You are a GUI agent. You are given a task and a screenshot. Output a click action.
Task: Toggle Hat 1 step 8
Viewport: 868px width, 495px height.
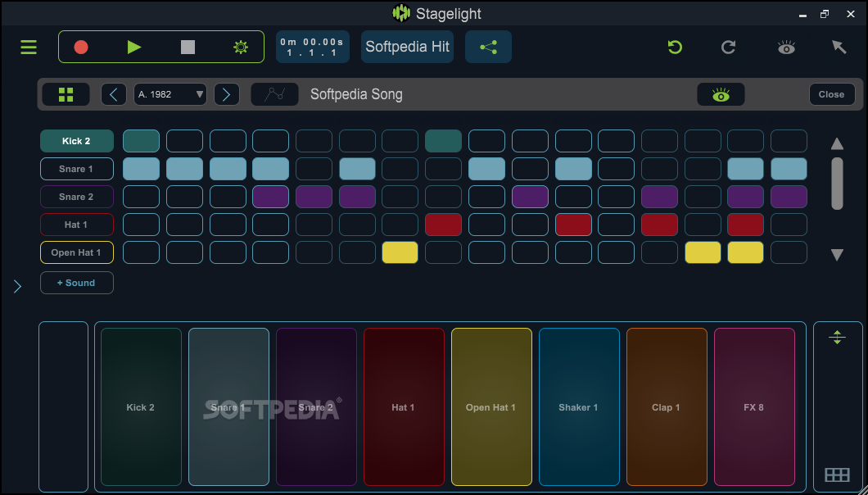click(x=443, y=225)
